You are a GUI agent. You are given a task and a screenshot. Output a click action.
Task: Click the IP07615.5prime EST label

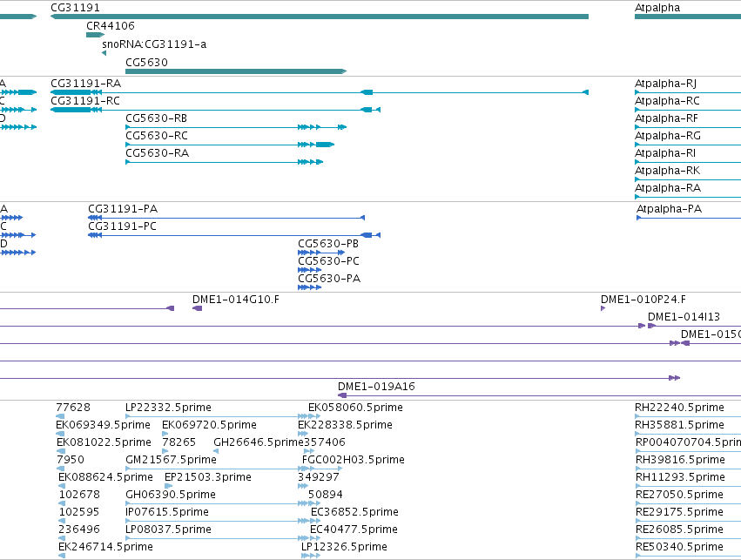point(167,512)
